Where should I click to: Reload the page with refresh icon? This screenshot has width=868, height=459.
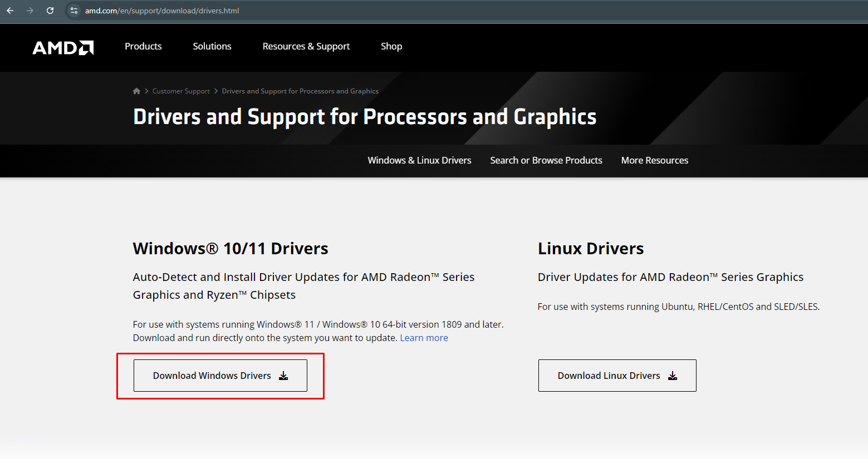(x=50, y=11)
